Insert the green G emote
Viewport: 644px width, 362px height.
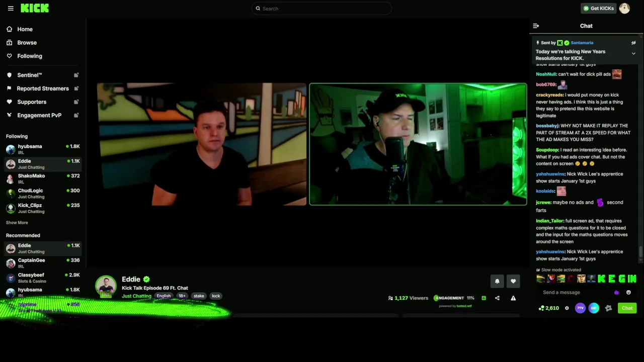[x=622, y=279]
